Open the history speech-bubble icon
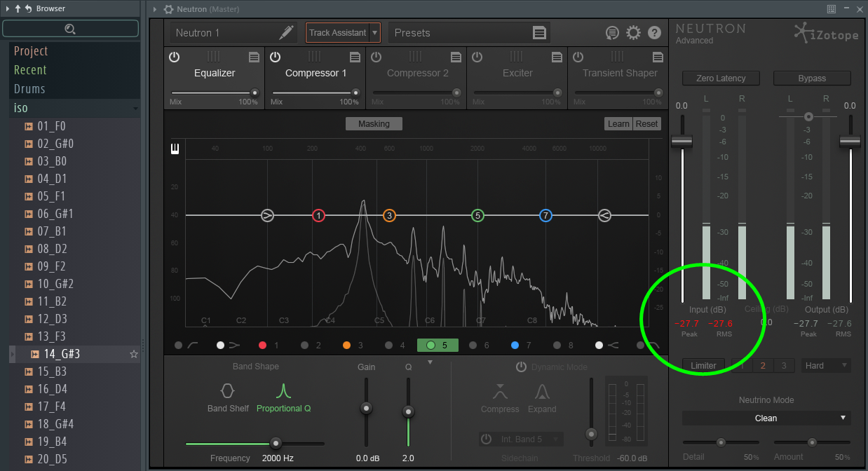868x471 pixels. [612, 33]
